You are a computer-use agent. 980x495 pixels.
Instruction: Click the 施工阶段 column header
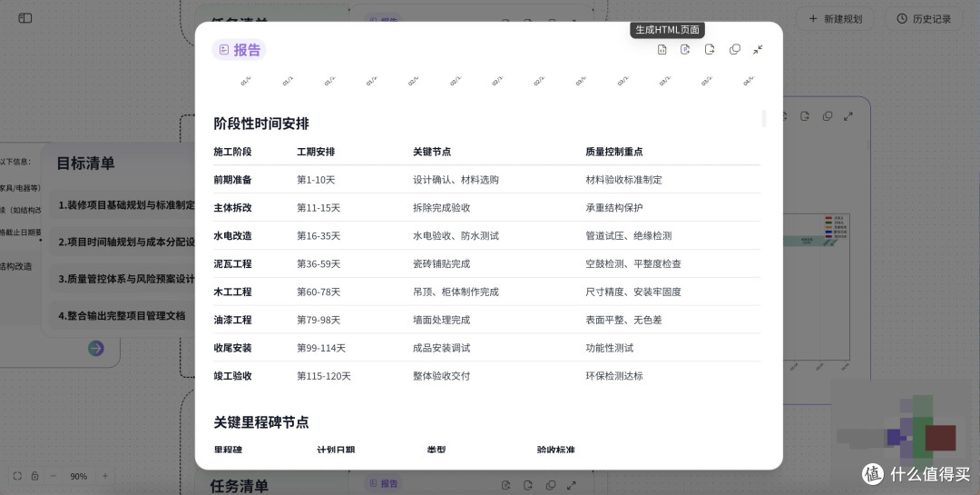pyautogui.click(x=232, y=152)
